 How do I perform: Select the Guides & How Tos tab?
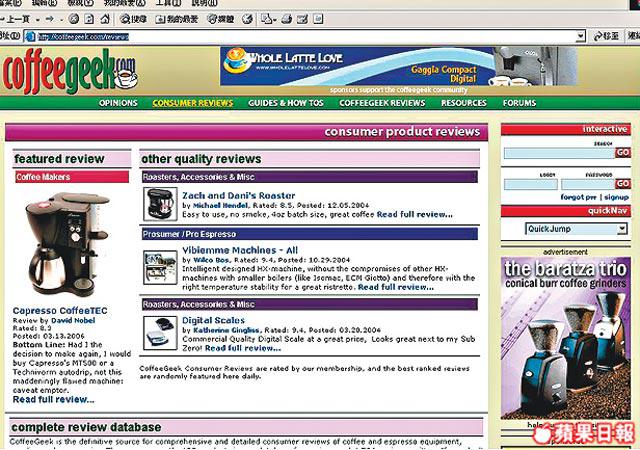tap(286, 103)
